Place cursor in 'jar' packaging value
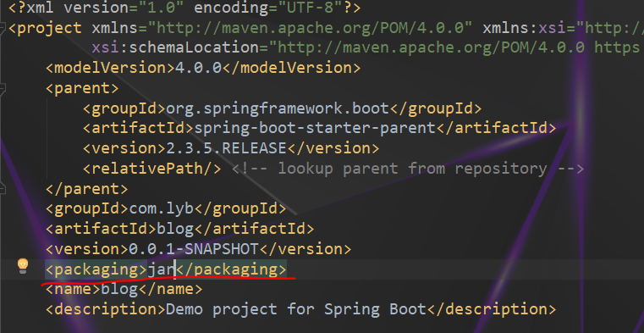This screenshot has height=333, width=644. coord(162,269)
